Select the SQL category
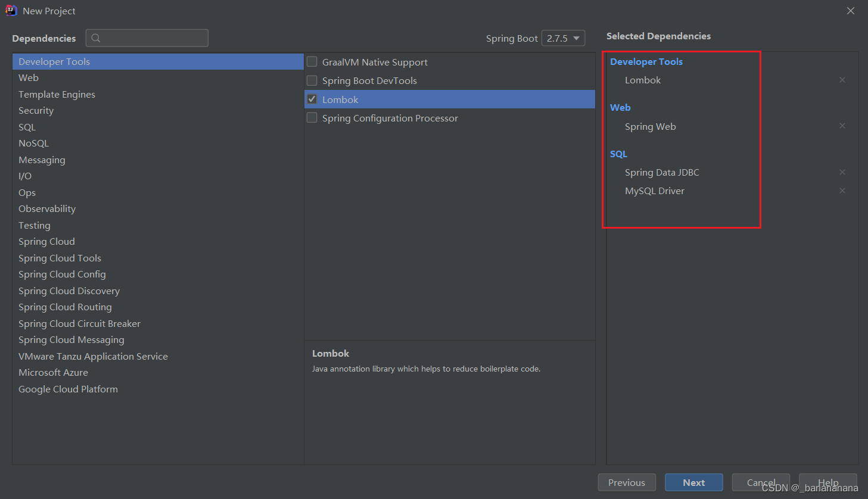This screenshot has width=868, height=499. (x=158, y=127)
